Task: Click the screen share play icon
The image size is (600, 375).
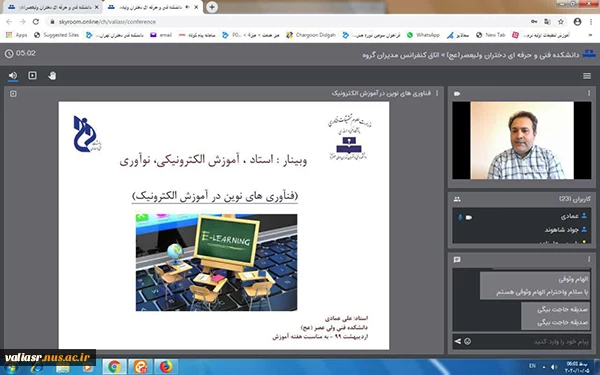Action: 33,75
